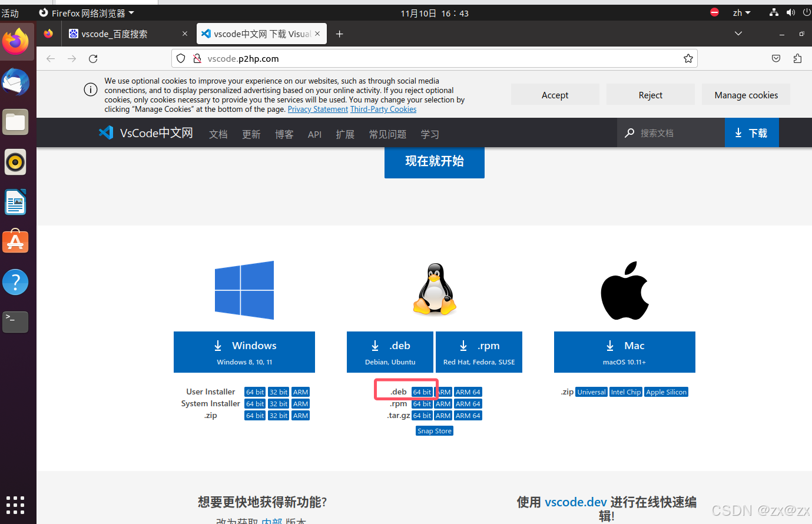
Task: Click the 现在就开始 button
Action: [x=435, y=161]
